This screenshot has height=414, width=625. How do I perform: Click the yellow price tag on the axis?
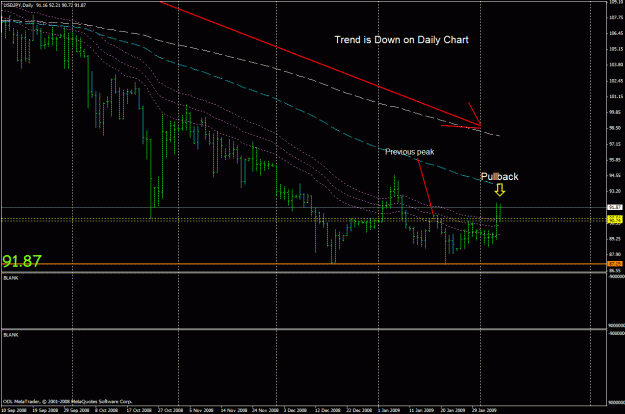[614, 219]
